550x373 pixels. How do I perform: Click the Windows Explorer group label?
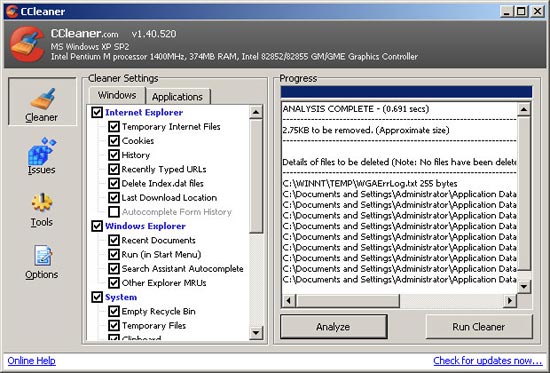[x=145, y=226]
